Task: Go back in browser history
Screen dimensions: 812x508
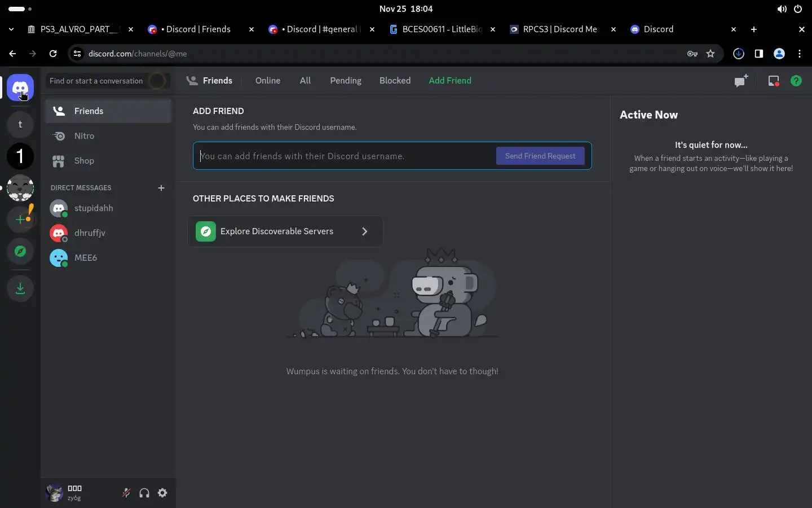Action: 12,54
